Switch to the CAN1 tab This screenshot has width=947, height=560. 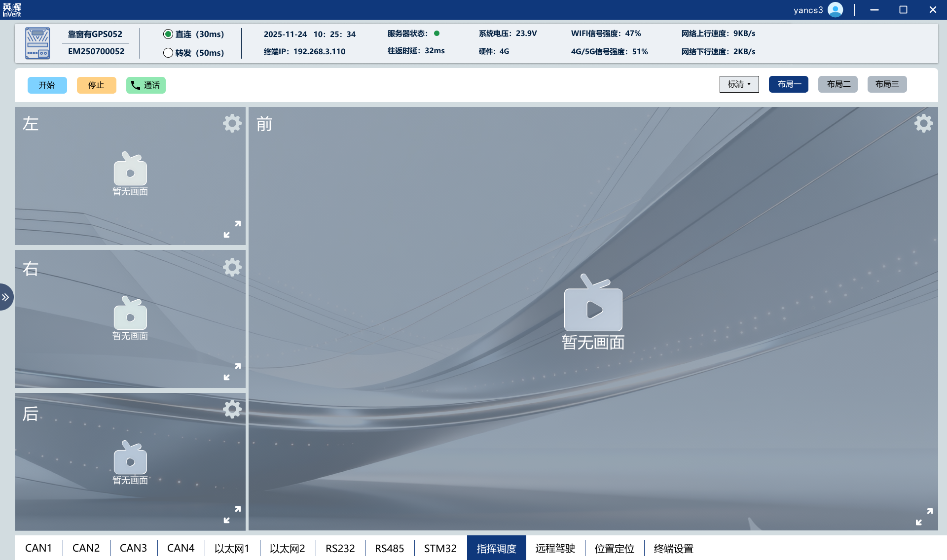38,548
